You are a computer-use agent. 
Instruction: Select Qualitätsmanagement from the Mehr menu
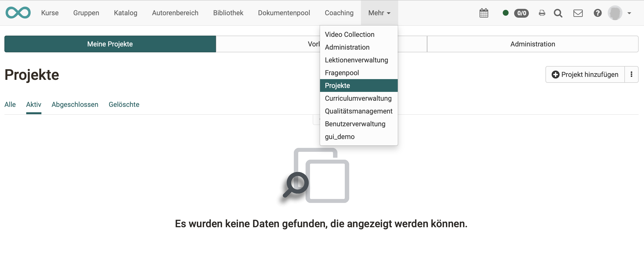[359, 111]
